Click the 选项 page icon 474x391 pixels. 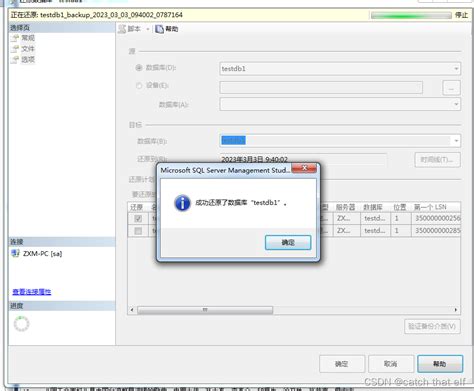15,60
